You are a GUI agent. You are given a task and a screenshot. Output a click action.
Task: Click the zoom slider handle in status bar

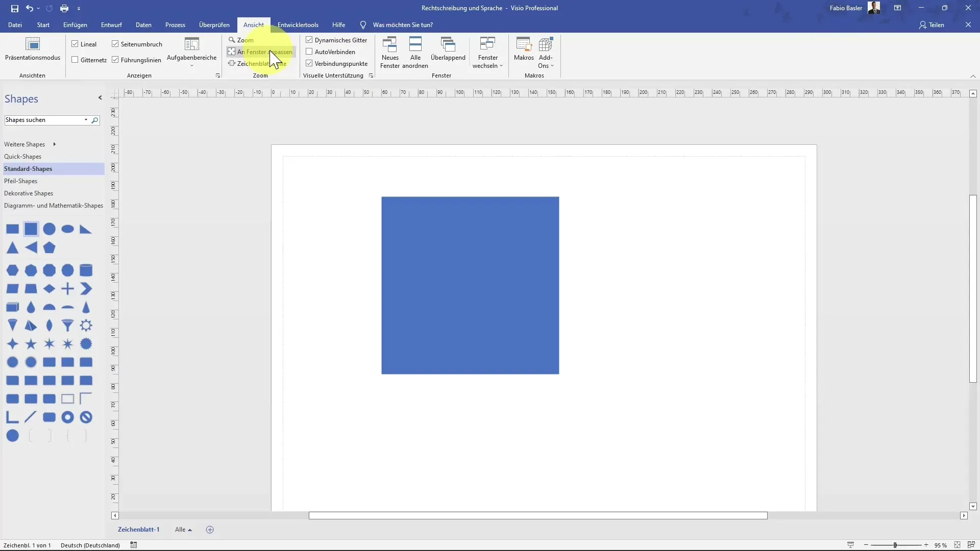tap(895, 545)
